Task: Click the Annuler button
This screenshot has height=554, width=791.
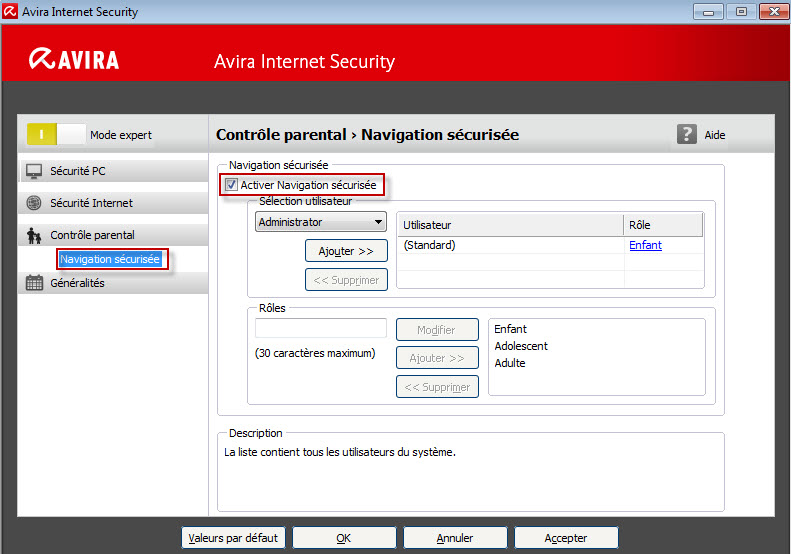Action: pyautogui.click(x=455, y=538)
